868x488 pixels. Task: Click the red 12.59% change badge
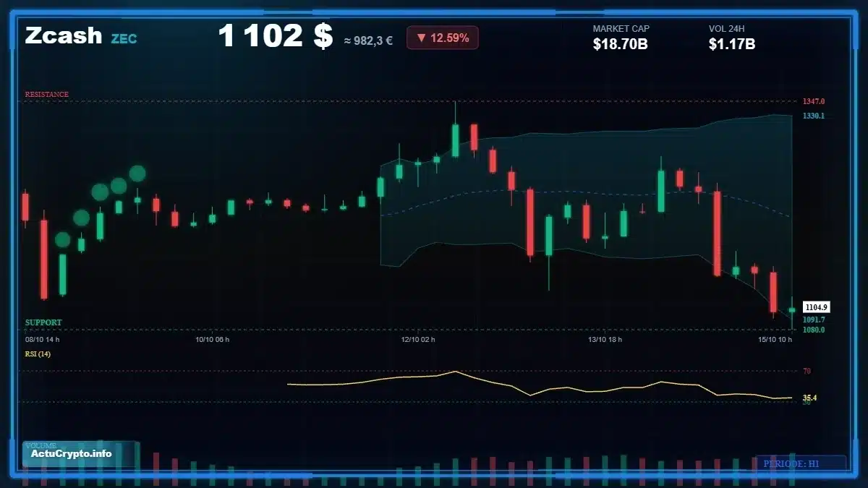click(x=442, y=38)
